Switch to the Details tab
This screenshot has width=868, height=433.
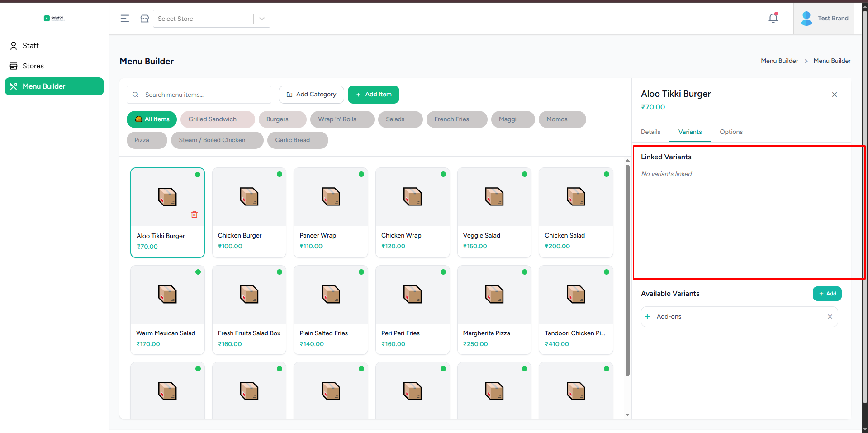(650, 132)
